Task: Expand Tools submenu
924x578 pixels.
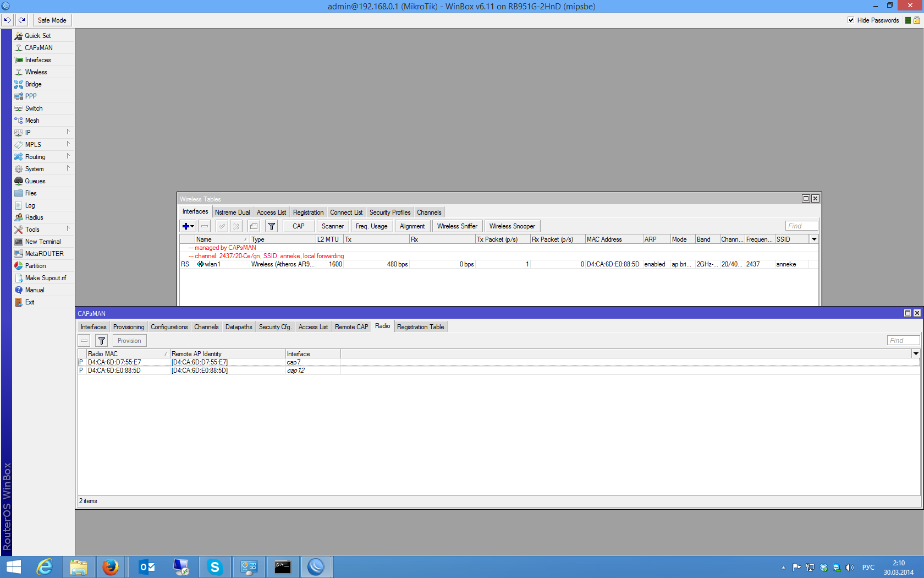Action: coord(43,230)
